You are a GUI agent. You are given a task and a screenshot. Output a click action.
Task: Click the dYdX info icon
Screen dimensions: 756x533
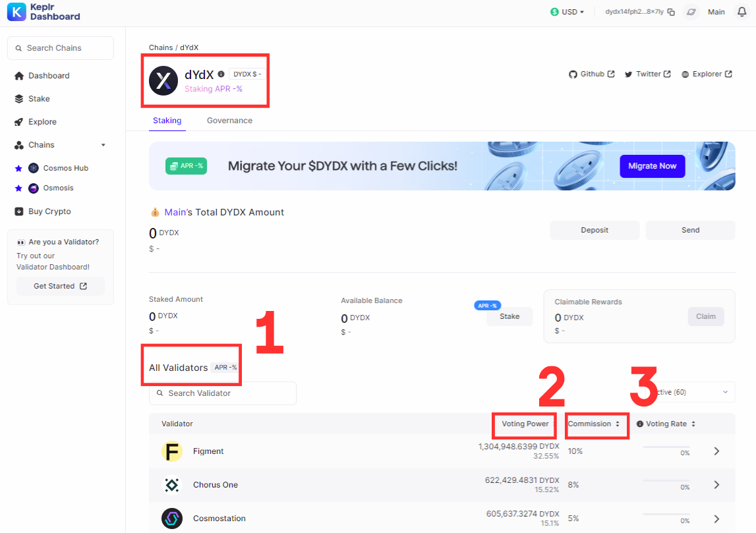[221, 74]
